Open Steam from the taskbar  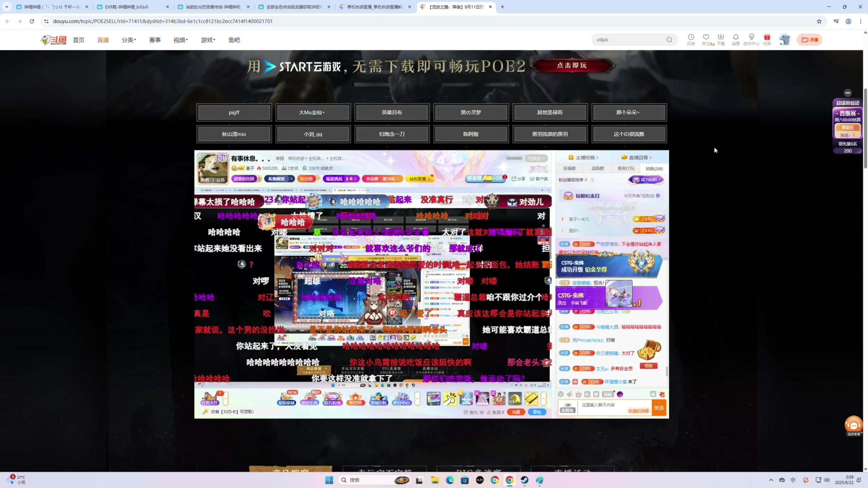[x=525, y=480]
